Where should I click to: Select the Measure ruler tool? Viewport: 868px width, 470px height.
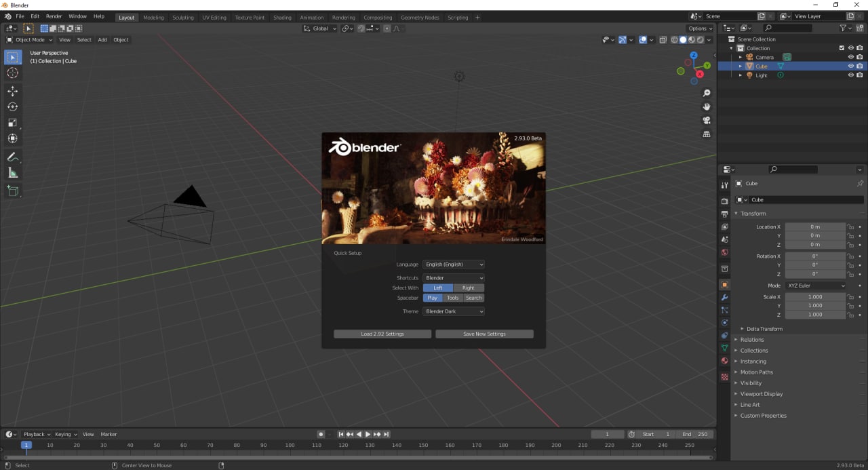(12, 173)
